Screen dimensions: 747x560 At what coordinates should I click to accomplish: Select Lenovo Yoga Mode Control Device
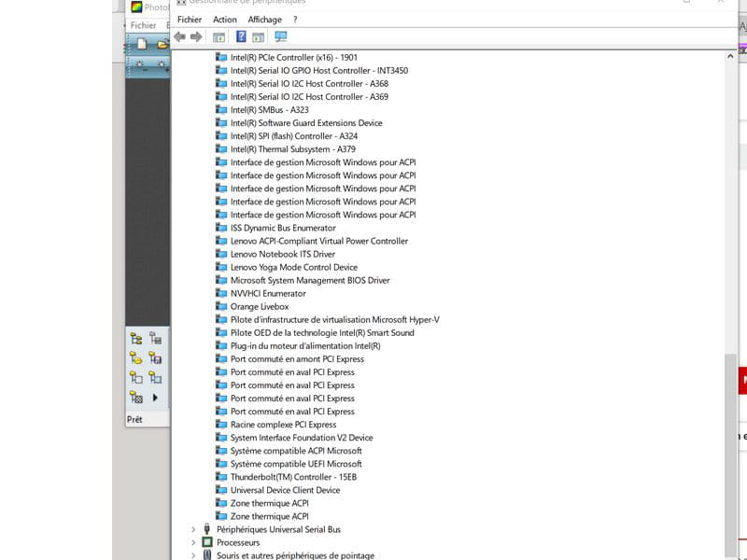(293, 267)
